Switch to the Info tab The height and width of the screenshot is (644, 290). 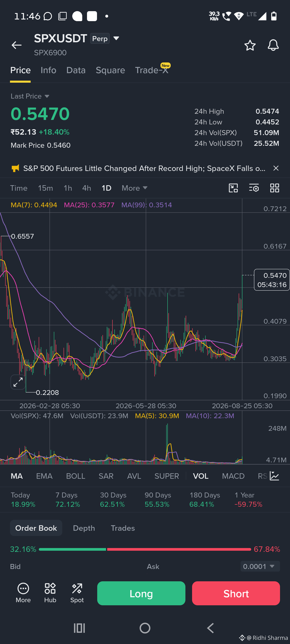48,70
